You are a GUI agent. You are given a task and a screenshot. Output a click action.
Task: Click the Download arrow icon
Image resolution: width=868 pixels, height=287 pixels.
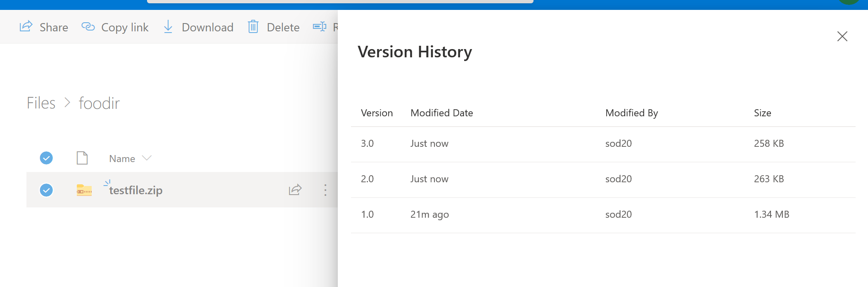click(x=168, y=27)
